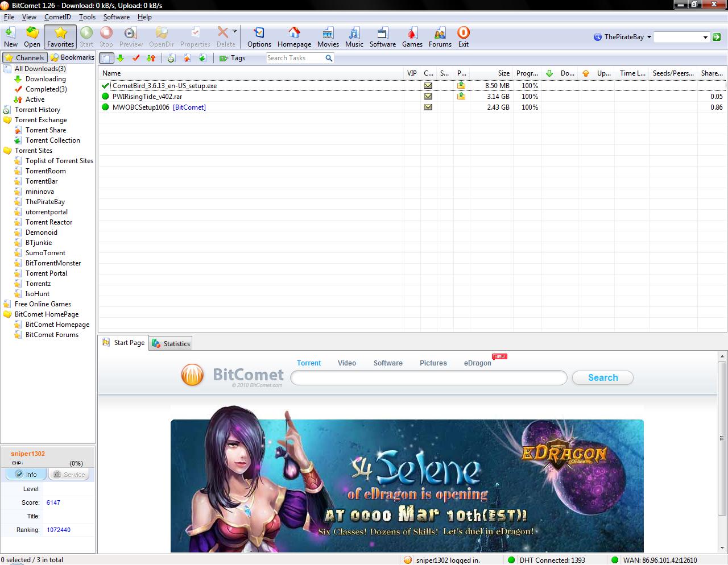Open the Forums toolbar shortcut
The width and height of the screenshot is (728, 565).
(440, 37)
